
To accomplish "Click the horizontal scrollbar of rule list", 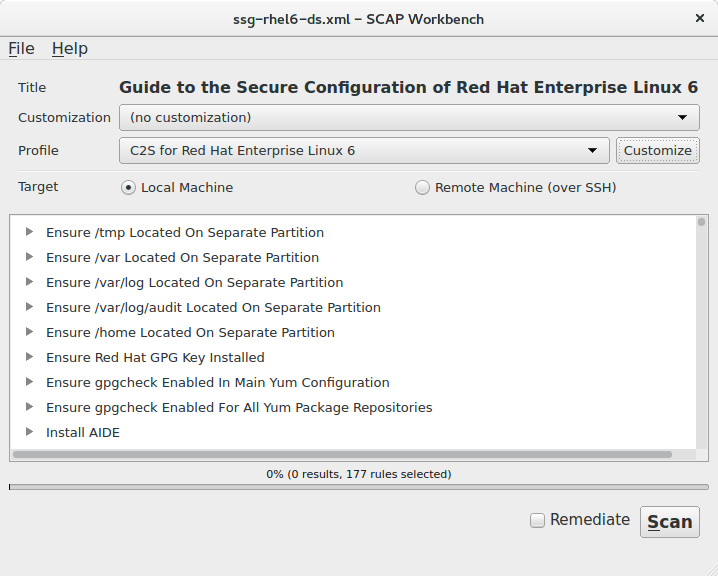I will pyautogui.click(x=343, y=454).
